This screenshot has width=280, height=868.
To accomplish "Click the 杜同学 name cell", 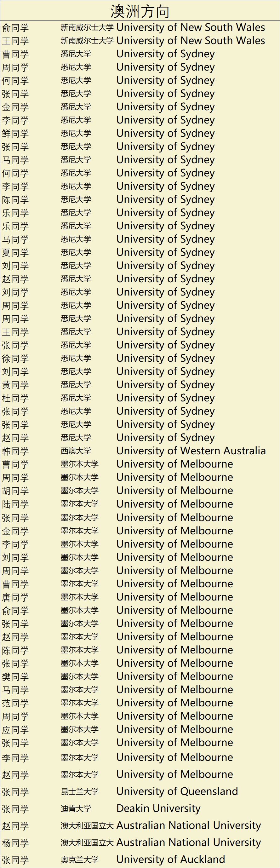I will click(x=15, y=398).
